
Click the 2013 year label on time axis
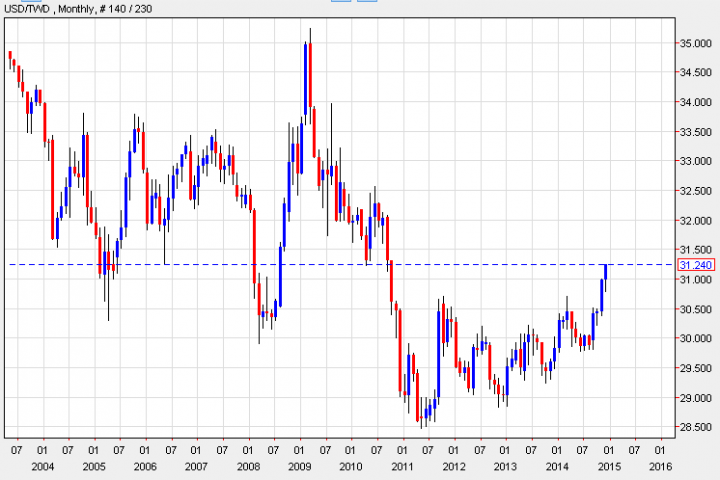click(505, 467)
